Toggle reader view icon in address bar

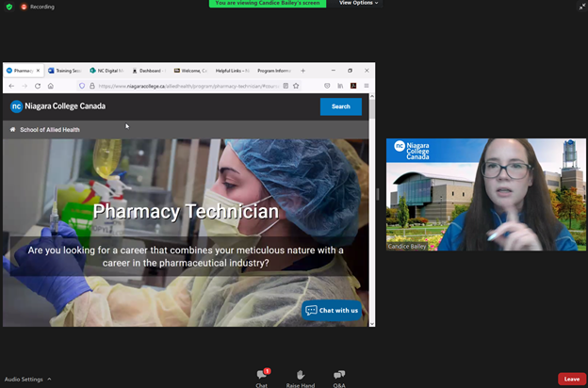click(286, 86)
